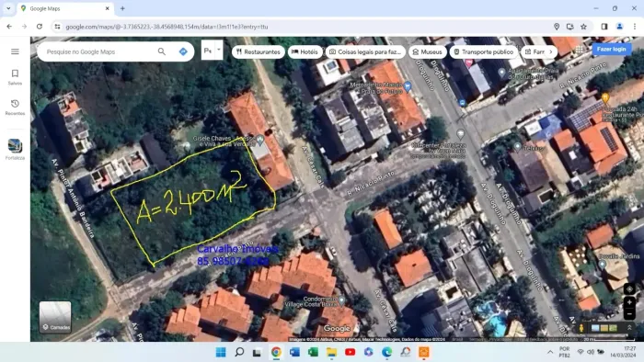Expand the imagery strip with double chevron

point(629,328)
